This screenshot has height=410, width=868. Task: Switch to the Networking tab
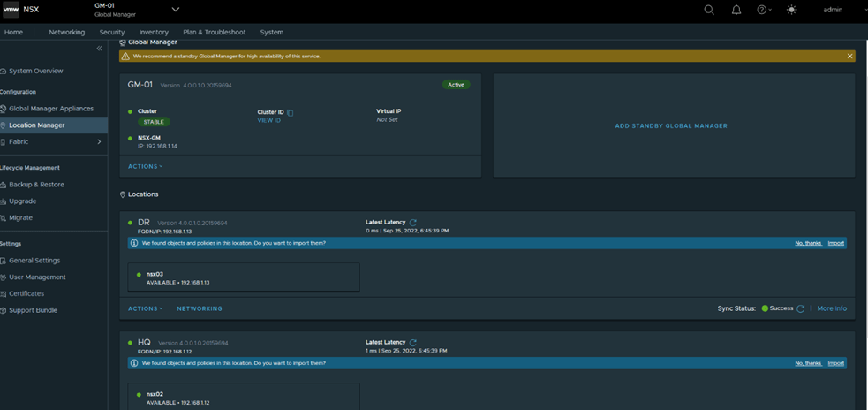tap(66, 32)
